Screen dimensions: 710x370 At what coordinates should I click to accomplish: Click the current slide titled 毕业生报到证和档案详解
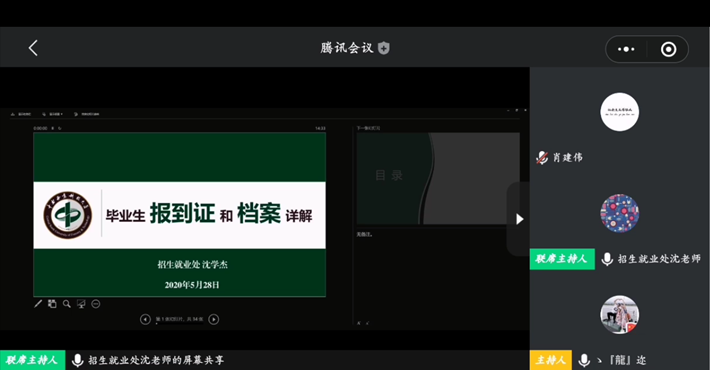(179, 215)
